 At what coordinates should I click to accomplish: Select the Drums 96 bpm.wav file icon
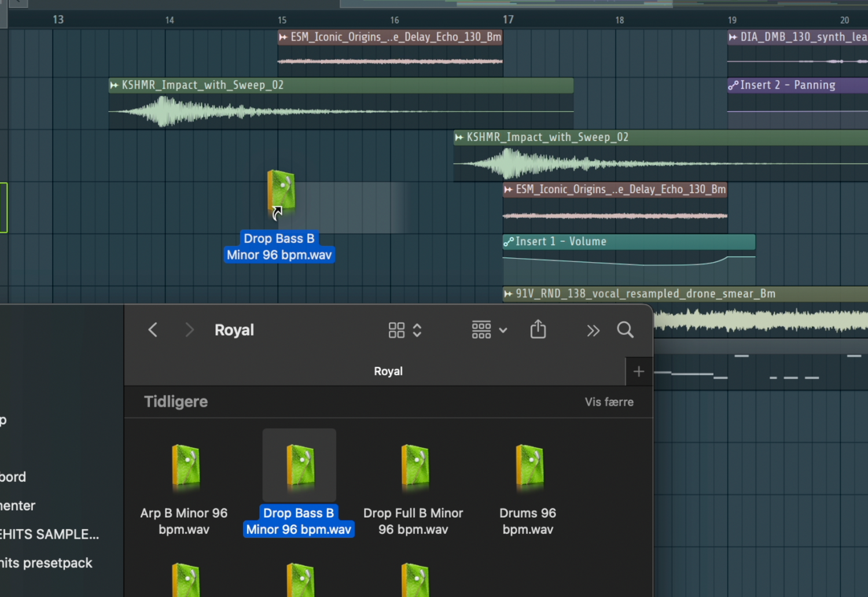pyautogui.click(x=528, y=466)
